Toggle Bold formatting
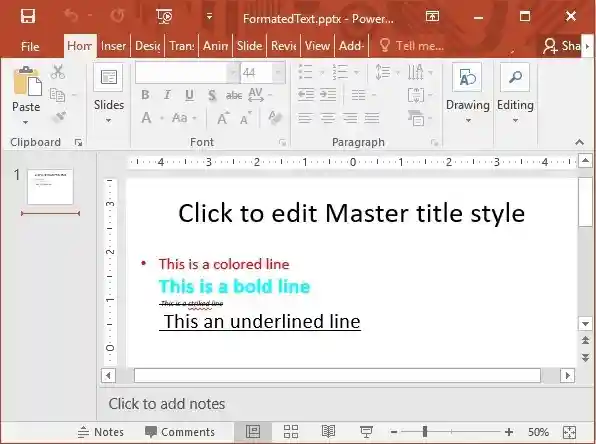The height and width of the screenshot is (444, 596). [x=145, y=95]
